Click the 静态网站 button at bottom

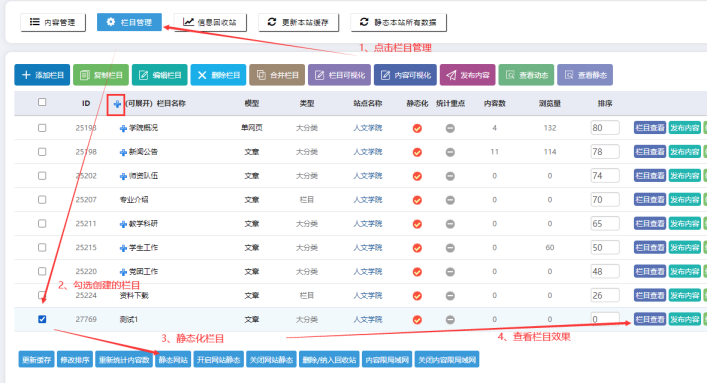(x=173, y=360)
